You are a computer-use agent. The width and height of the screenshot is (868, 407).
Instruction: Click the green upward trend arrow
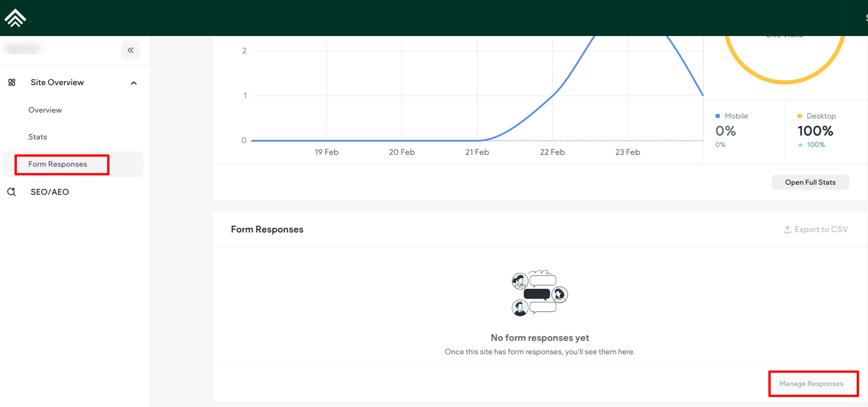800,145
